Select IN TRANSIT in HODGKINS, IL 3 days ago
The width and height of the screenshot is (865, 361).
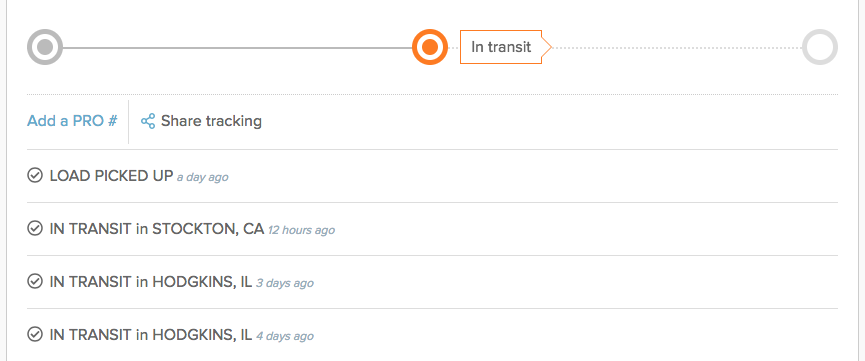(151, 282)
